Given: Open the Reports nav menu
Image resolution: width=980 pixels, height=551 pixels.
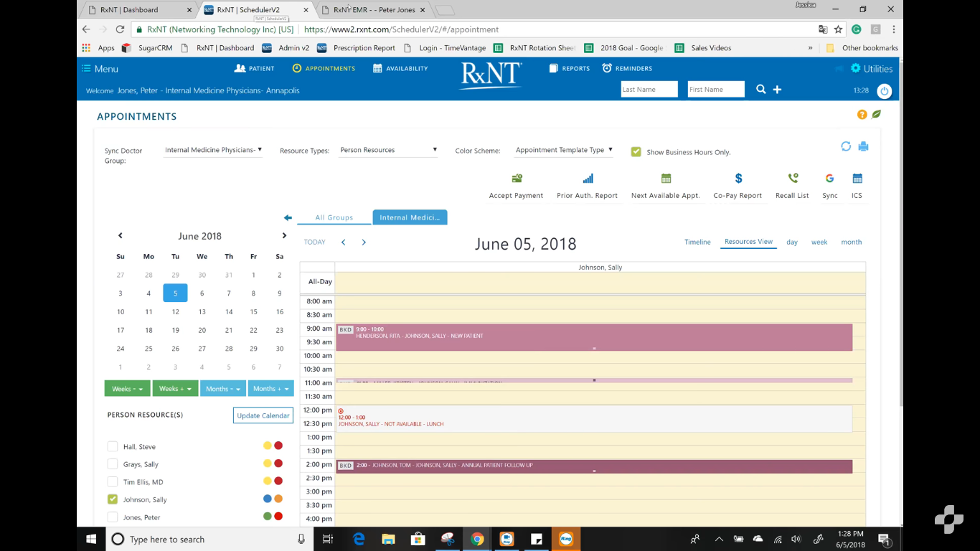Looking at the screenshot, I should pos(569,69).
